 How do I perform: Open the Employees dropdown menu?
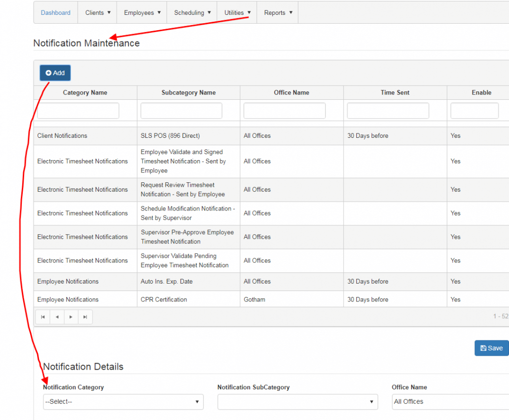(x=142, y=13)
